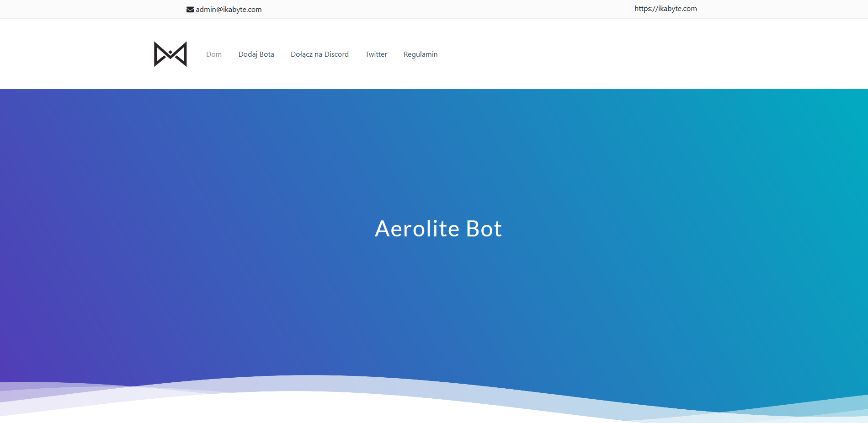Open the Regulamin page

pos(420,54)
